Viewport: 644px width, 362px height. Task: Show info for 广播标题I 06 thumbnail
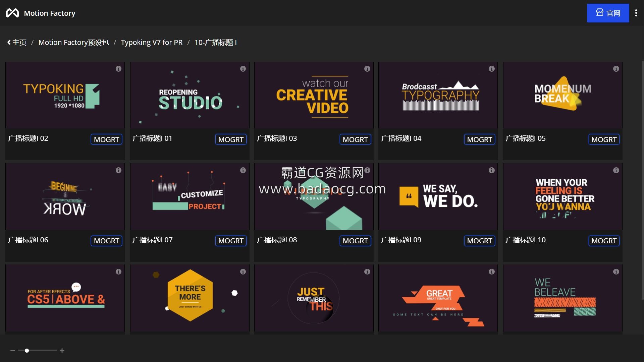(x=118, y=170)
